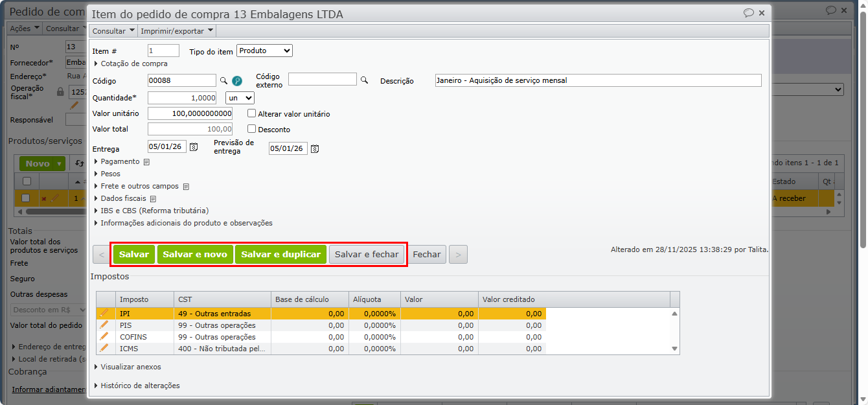Click scroll-up arrow of Impostos table
The height and width of the screenshot is (405, 868).
tap(675, 313)
